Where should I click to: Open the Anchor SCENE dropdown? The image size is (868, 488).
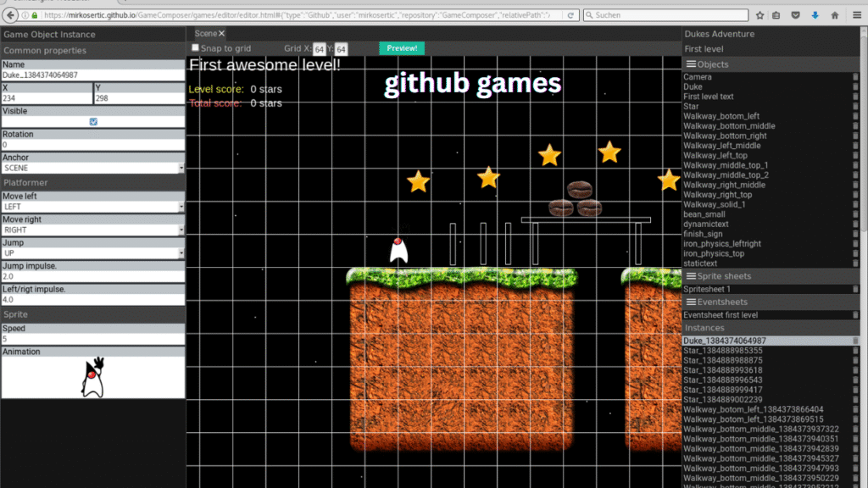[93, 168]
